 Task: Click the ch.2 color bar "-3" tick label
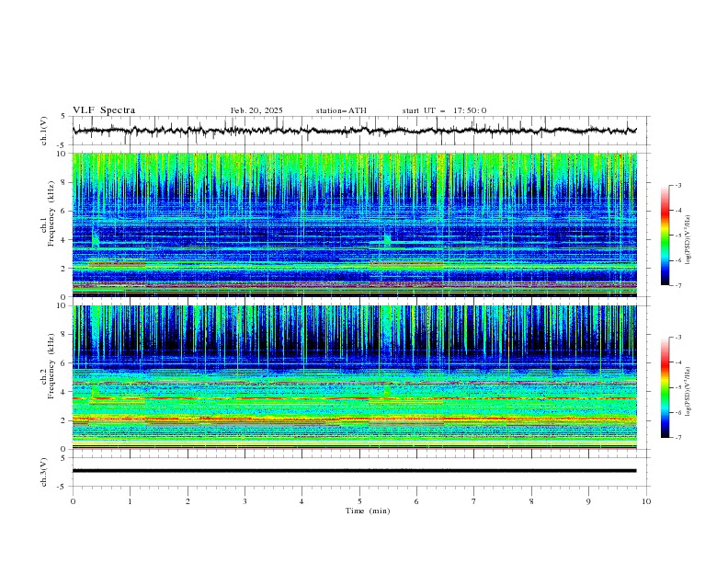point(678,338)
